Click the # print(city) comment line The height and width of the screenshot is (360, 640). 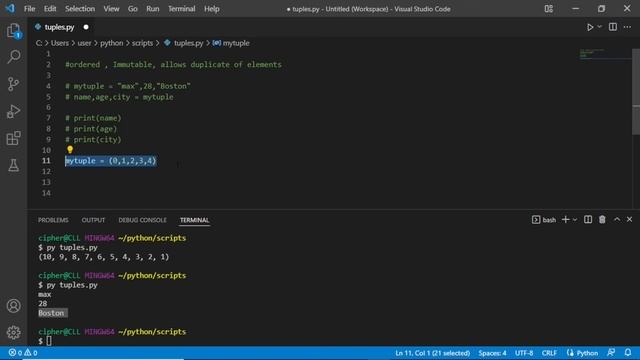(93, 140)
